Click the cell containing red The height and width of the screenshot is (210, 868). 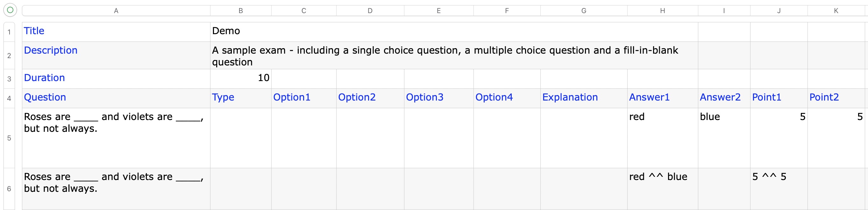click(662, 138)
